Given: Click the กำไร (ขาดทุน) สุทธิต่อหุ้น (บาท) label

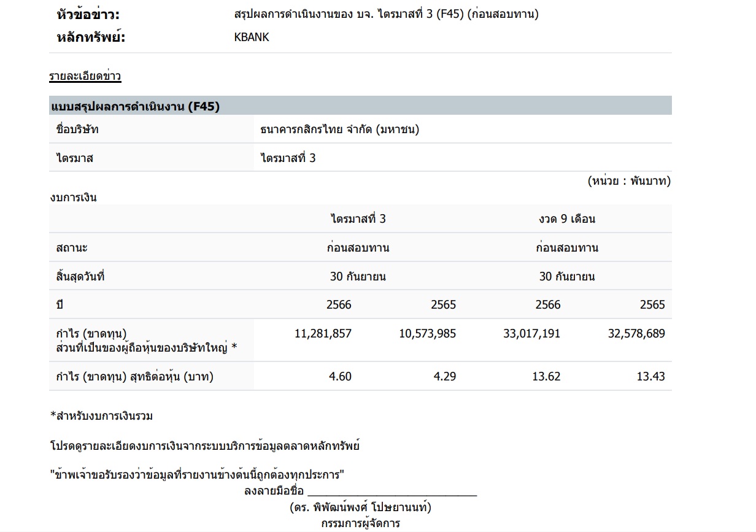Looking at the screenshot, I should [134, 376].
